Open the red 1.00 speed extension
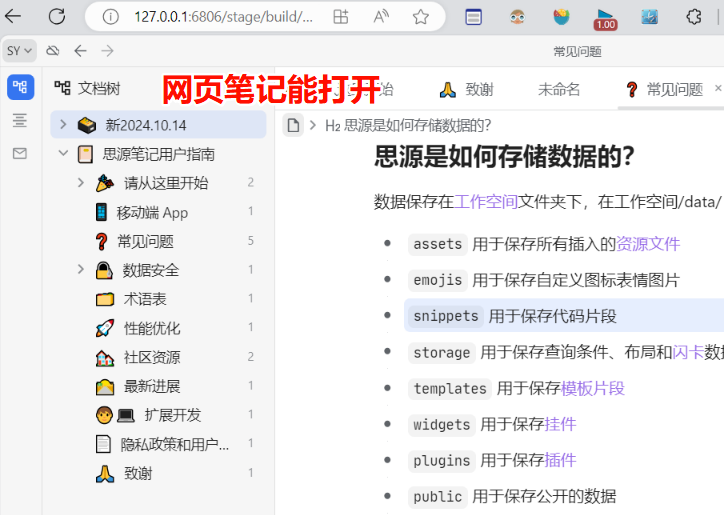 click(605, 19)
